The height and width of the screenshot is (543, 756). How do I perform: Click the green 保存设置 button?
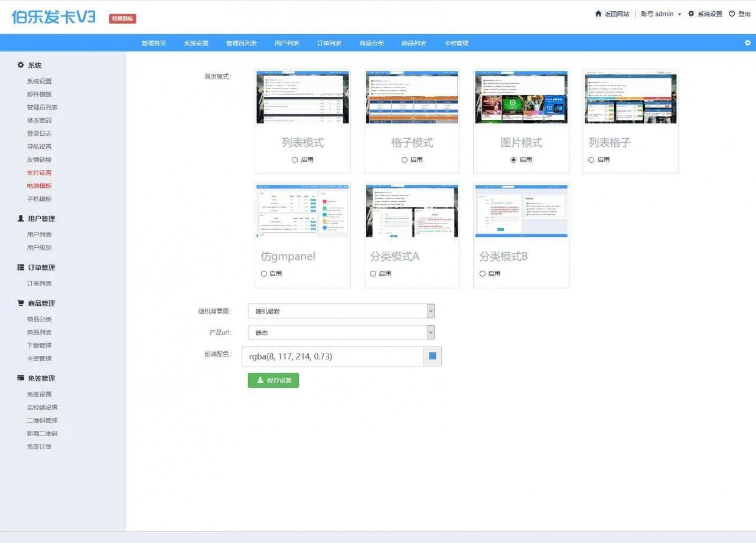pyautogui.click(x=273, y=381)
